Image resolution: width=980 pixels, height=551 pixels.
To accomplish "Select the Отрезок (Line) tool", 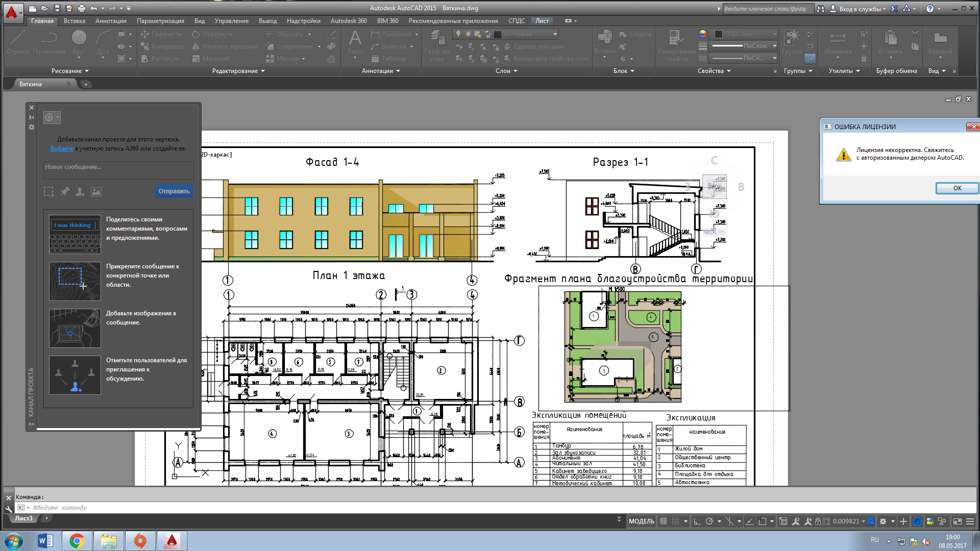I will pos(18,42).
